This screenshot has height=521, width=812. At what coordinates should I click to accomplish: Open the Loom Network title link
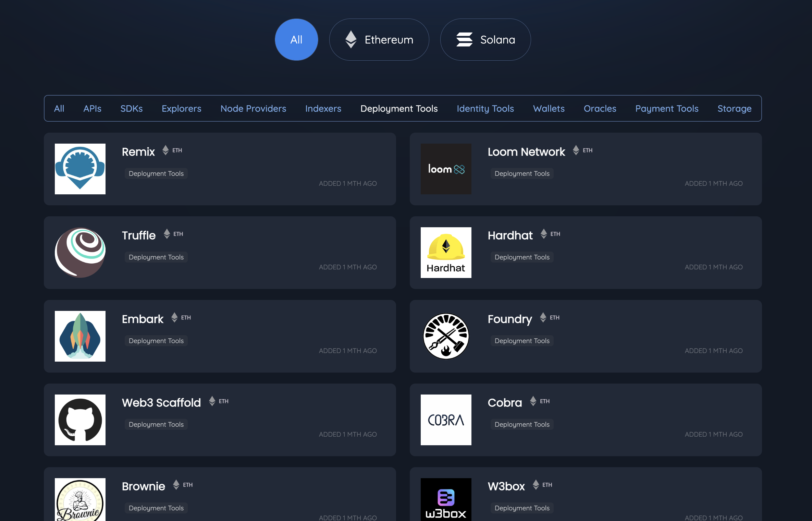pyautogui.click(x=526, y=152)
